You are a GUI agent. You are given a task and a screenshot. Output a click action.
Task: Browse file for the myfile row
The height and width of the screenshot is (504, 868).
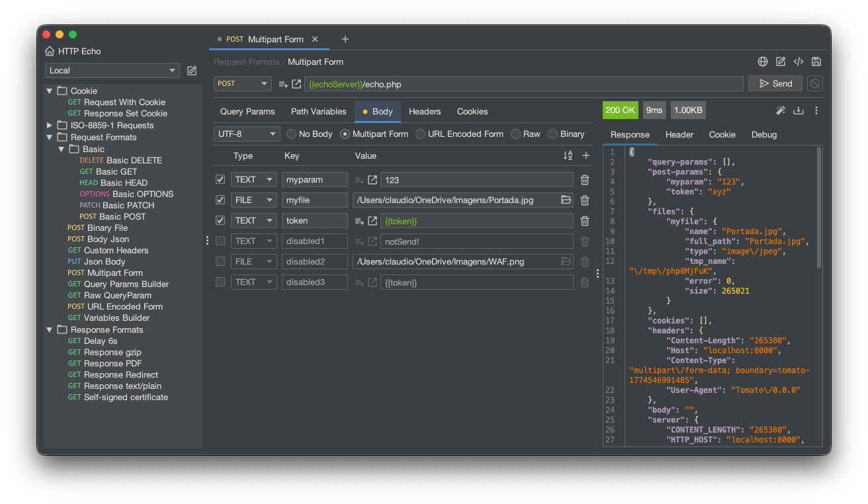[566, 200]
